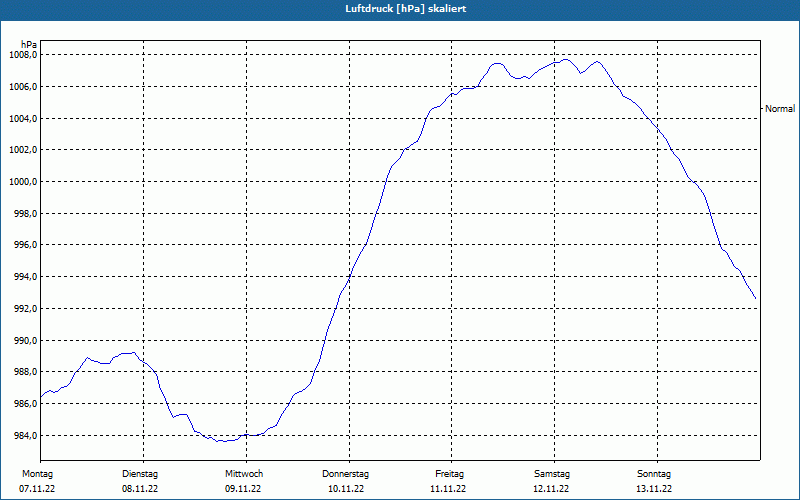Click the 992,0 y-axis value

[x=25, y=309]
